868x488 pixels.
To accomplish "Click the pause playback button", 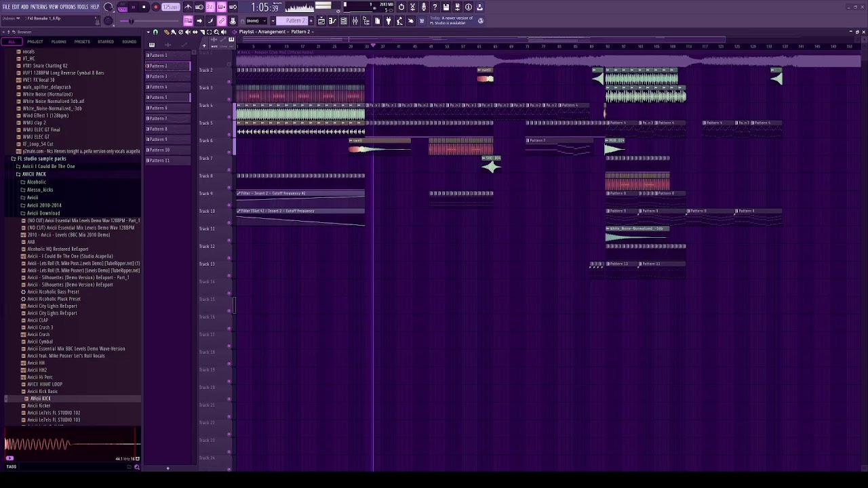I will tap(134, 7).
